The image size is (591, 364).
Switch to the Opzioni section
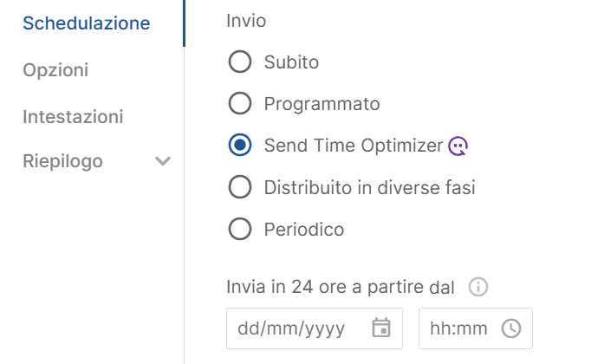coord(55,70)
